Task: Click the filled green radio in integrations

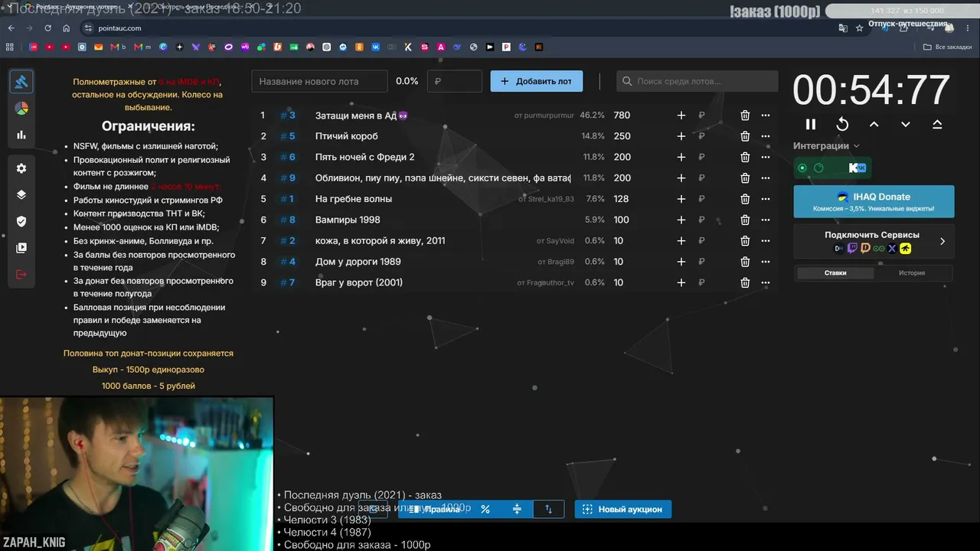Action: pos(802,168)
